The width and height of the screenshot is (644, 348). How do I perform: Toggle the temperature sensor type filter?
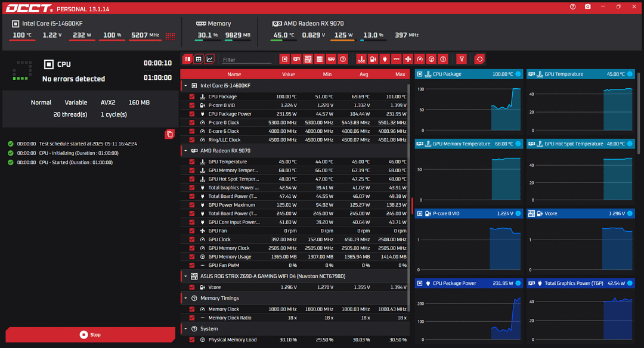[361, 59]
